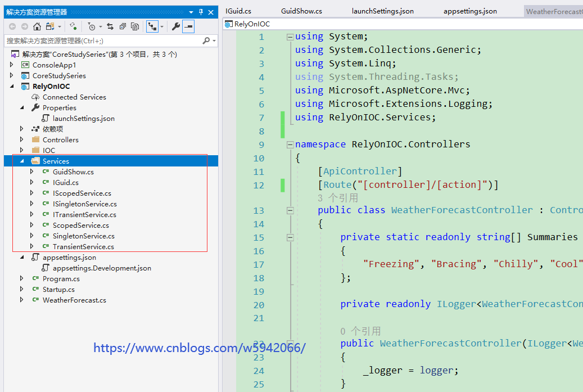
Task: Click the Home icon in Solution Explorer toolbar
Action: pos(37,26)
